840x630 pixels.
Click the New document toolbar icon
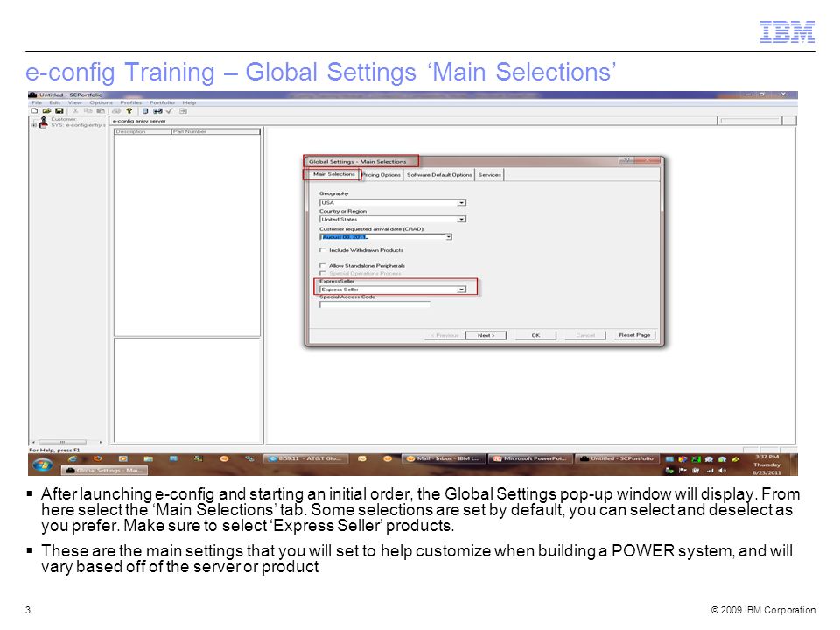pyautogui.click(x=34, y=111)
